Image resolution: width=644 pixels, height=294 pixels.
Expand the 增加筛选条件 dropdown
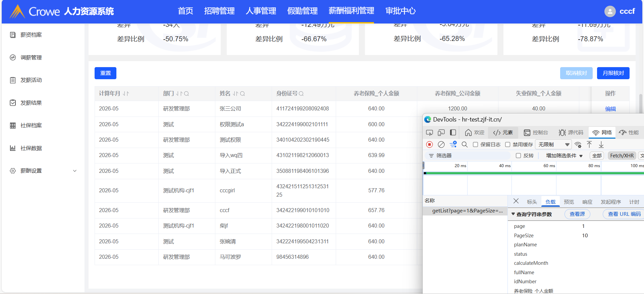[564, 156]
